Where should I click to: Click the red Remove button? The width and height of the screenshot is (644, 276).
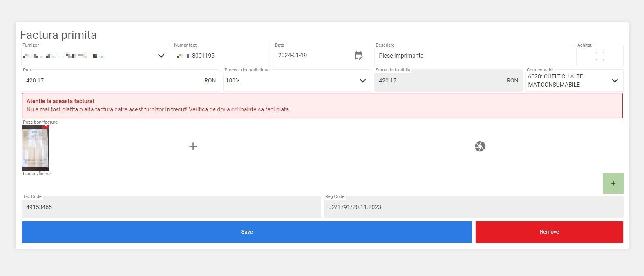coord(549,232)
